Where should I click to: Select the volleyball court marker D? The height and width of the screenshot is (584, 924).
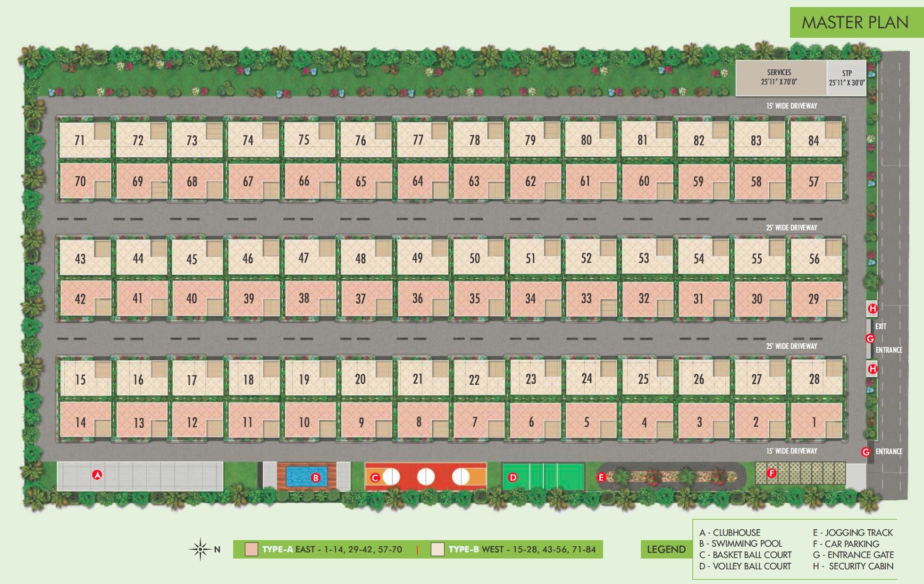[512, 477]
